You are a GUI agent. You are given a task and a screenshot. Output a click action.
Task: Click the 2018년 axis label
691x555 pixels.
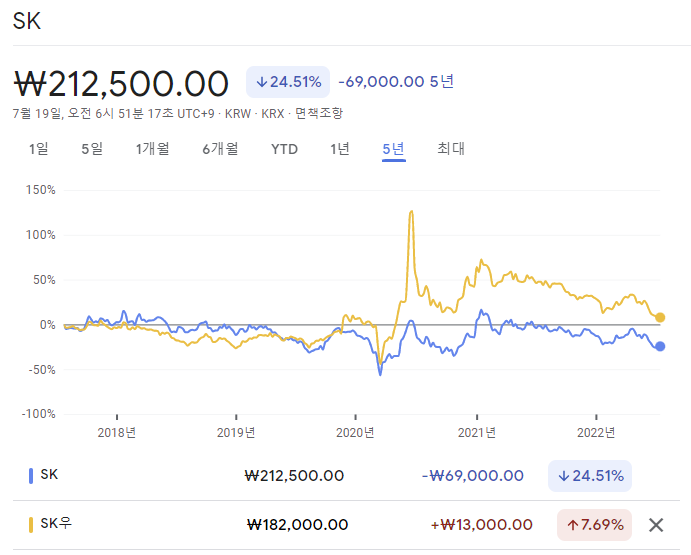tap(116, 432)
